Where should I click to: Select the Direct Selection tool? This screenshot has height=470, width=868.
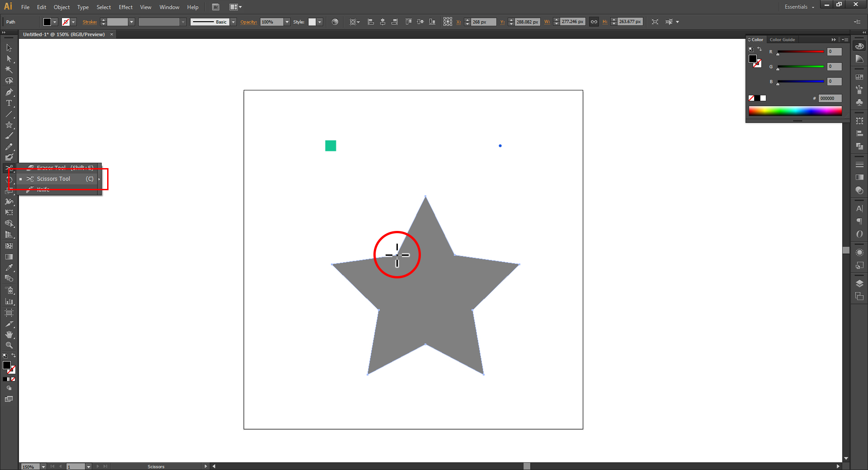9,59
